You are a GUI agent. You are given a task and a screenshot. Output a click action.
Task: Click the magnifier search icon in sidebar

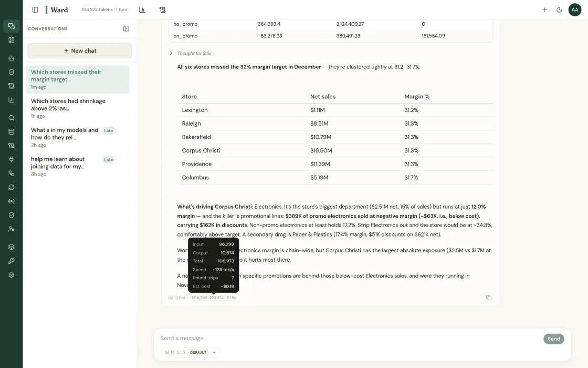pos(11,118)
